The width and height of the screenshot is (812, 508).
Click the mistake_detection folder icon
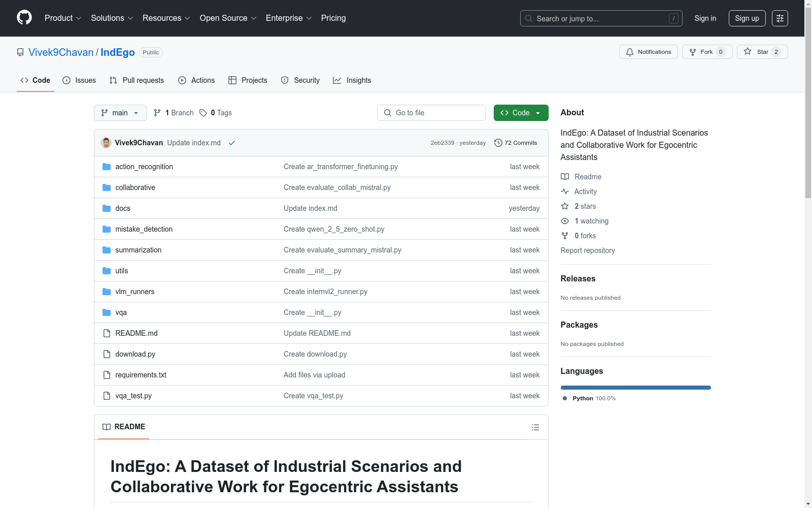point(107,229)
